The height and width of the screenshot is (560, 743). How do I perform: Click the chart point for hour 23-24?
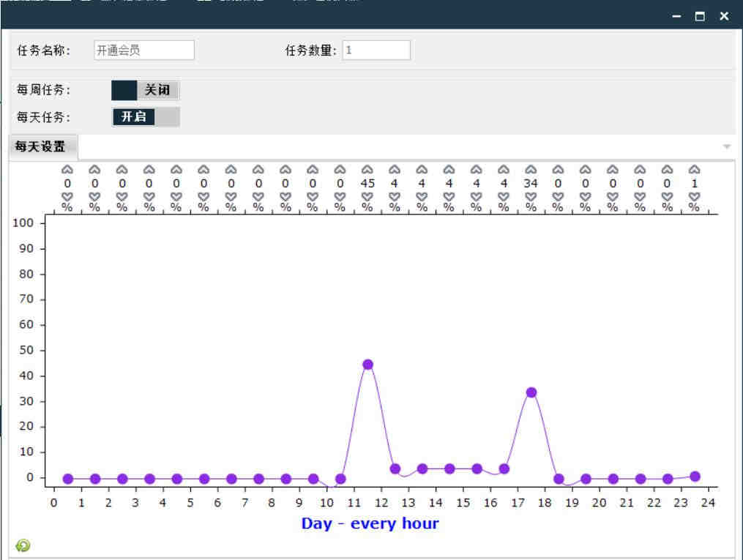point(695,477)
